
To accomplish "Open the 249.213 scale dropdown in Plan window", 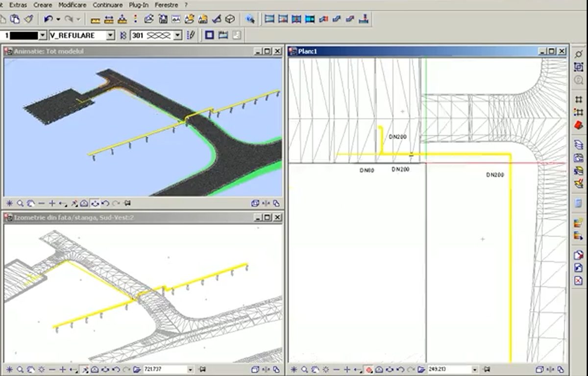I will point(474,370).
